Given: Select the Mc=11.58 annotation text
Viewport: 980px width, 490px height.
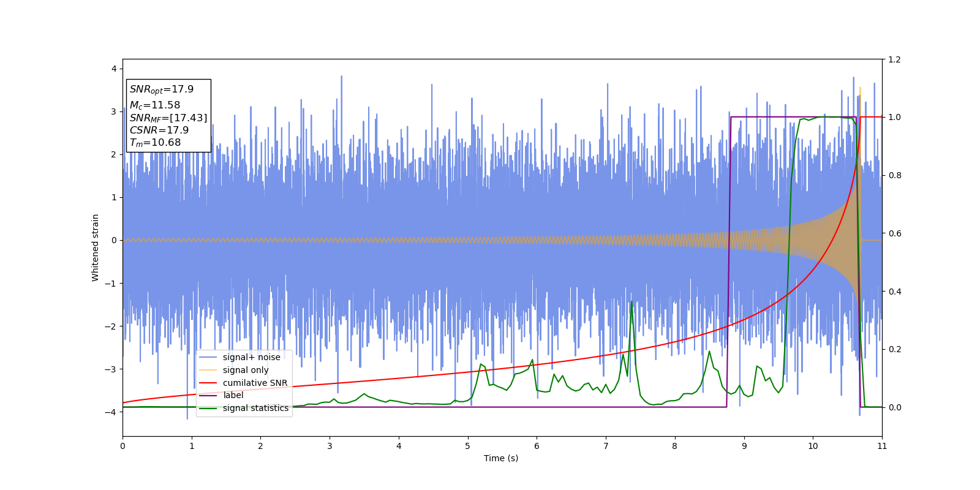Looking at the screenshot, I should pyautogui.click(x=155, y=105).
